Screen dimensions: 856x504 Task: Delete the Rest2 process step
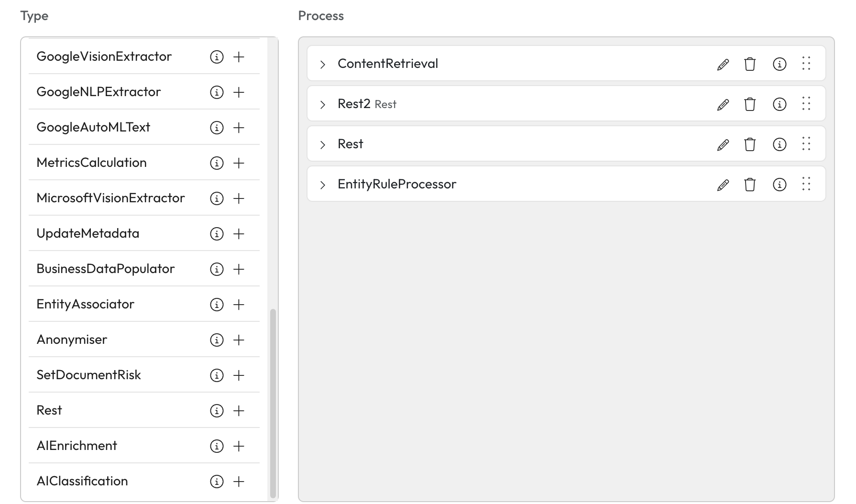(x=750, y=104)
